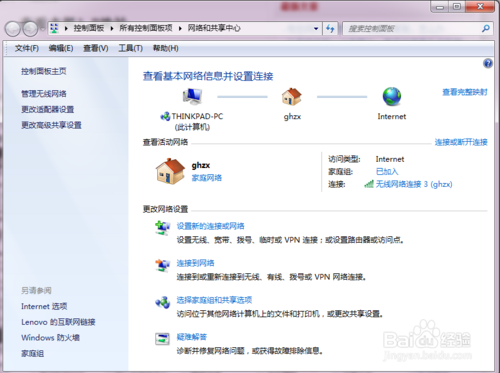
Task: Click the Forward navigation arrow button
Action: (x=30, y=29)
